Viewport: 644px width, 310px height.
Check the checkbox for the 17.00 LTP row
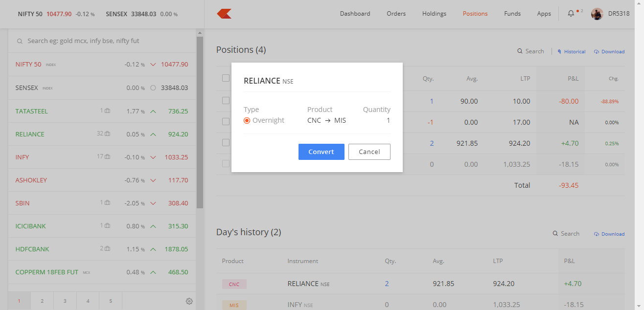coord(226,121)
